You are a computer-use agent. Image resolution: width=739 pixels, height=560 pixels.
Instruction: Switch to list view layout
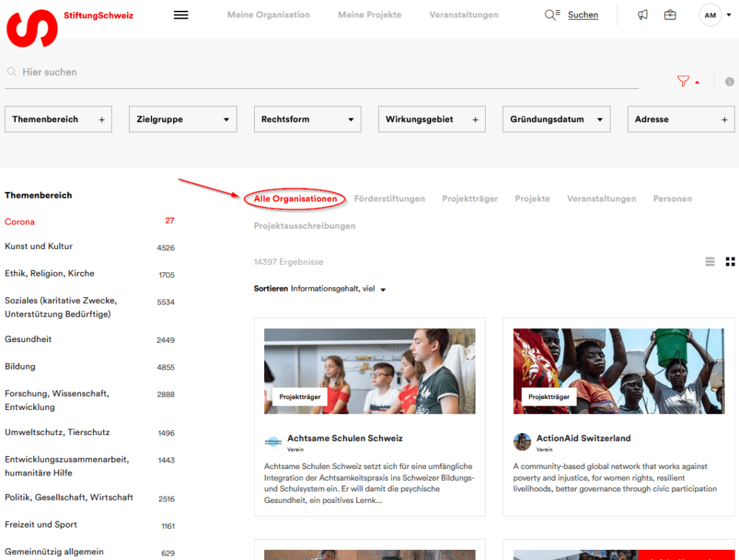(710, 261)
